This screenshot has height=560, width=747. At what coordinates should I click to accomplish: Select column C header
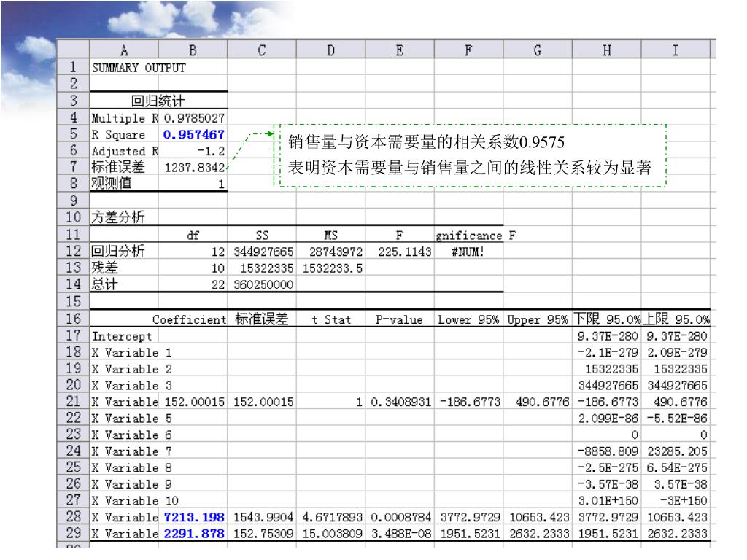pyautogui.click(x=262, y=50)
